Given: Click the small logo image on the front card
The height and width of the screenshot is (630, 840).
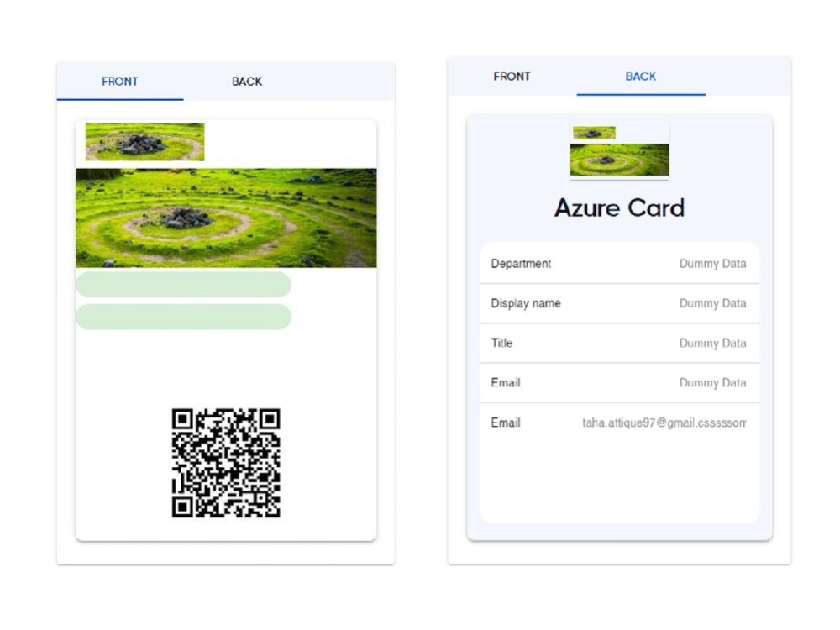Looking at the screenshot, I should coord(144,142).
